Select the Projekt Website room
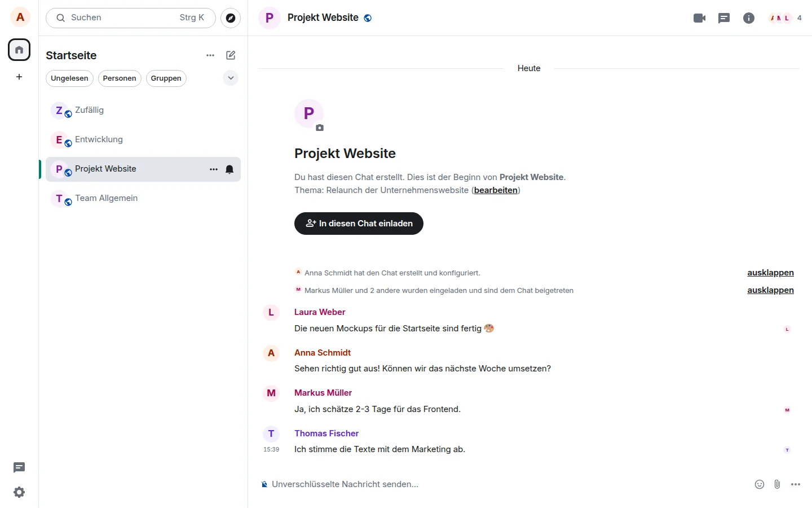 [x=143, y=169]
